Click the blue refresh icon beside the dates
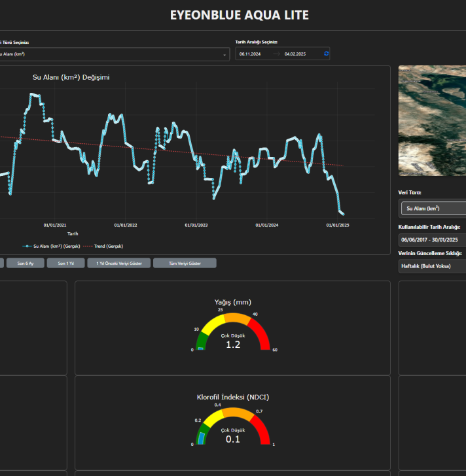Screen dimensions: 466x476 (x=326, y=54)
